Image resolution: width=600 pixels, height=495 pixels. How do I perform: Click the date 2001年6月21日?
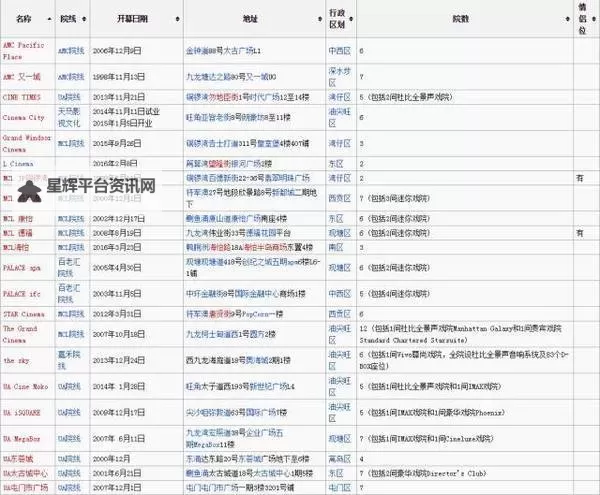(117, 474)
